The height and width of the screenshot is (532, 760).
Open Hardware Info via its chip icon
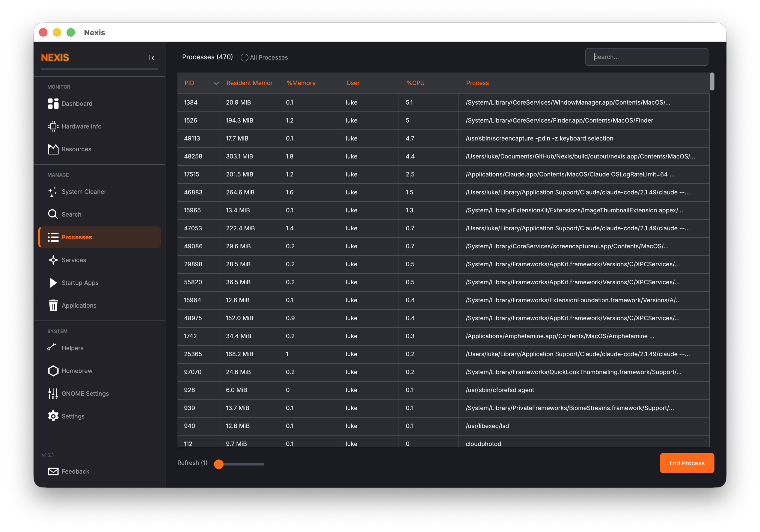click(53, 126)
